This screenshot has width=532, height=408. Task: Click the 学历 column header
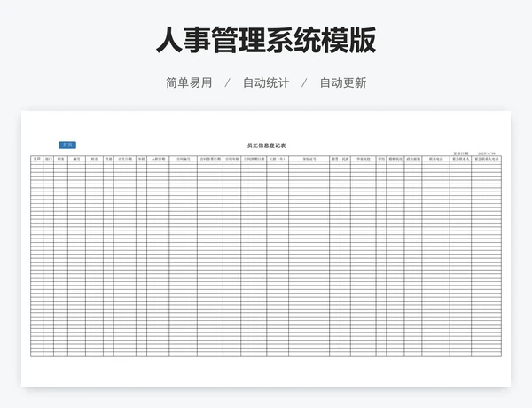coord(381,159)
